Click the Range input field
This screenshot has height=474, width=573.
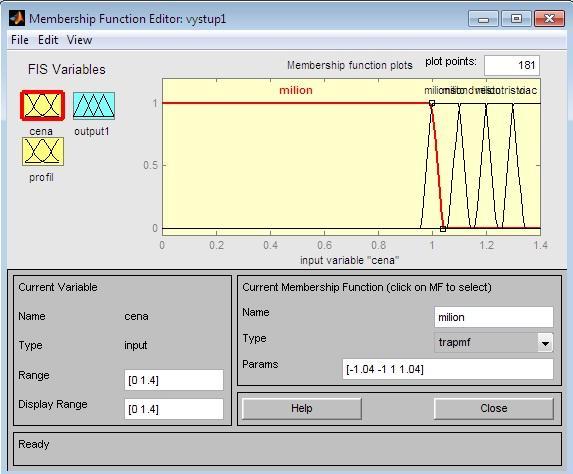coord(174,380)
